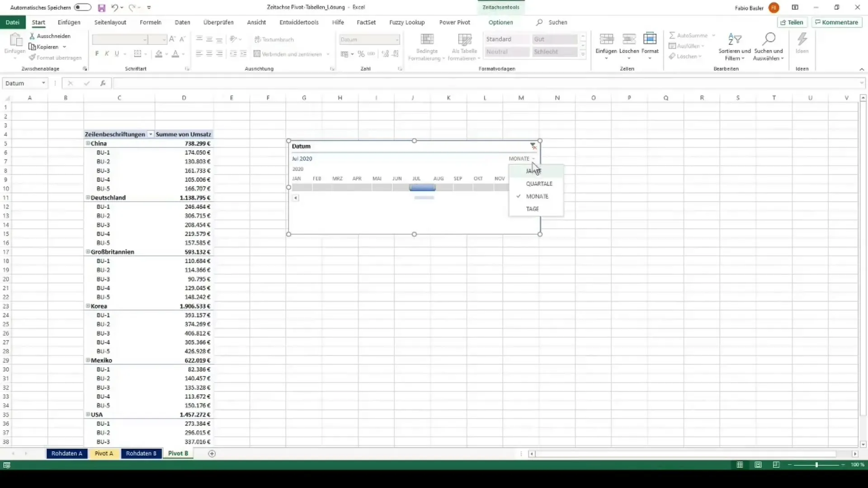This screenshot has height=488, width=868.
Task: Open the Power Pivot tab
Action: pyautogui.click(x=455, y=22)
